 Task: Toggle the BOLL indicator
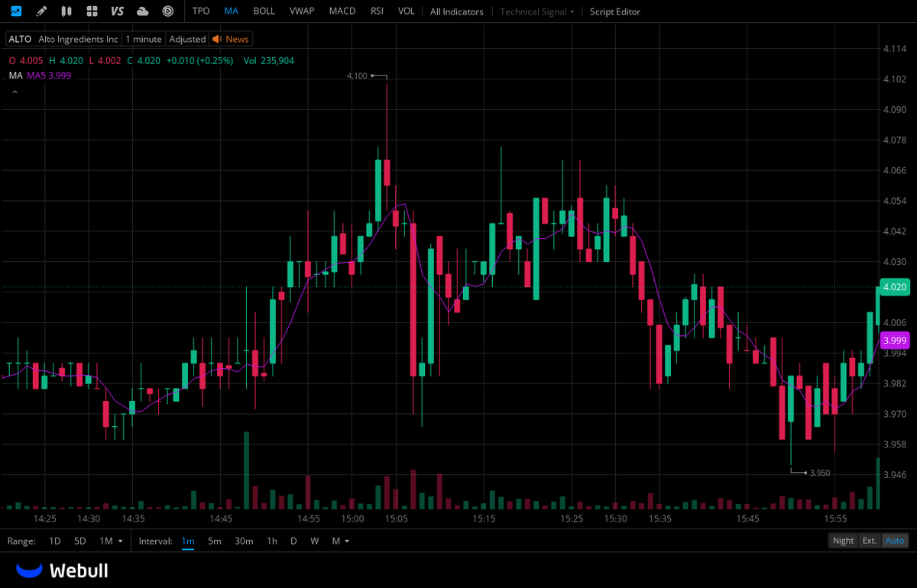click(264, 11)
